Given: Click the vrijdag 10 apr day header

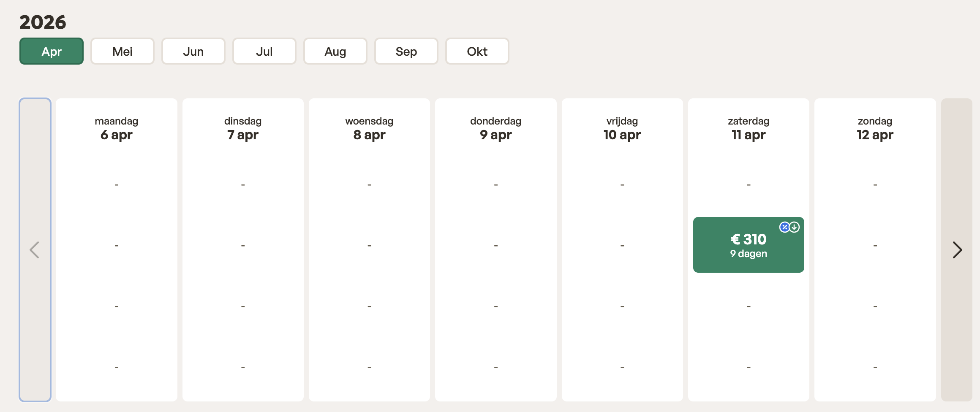Looking at the screenshot, I should (x=622, y=128).
